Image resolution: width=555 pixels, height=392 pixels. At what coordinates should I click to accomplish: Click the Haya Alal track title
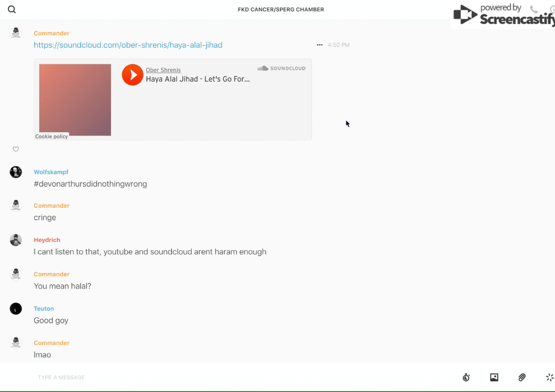pyautogui.click(x=197, y=79)
